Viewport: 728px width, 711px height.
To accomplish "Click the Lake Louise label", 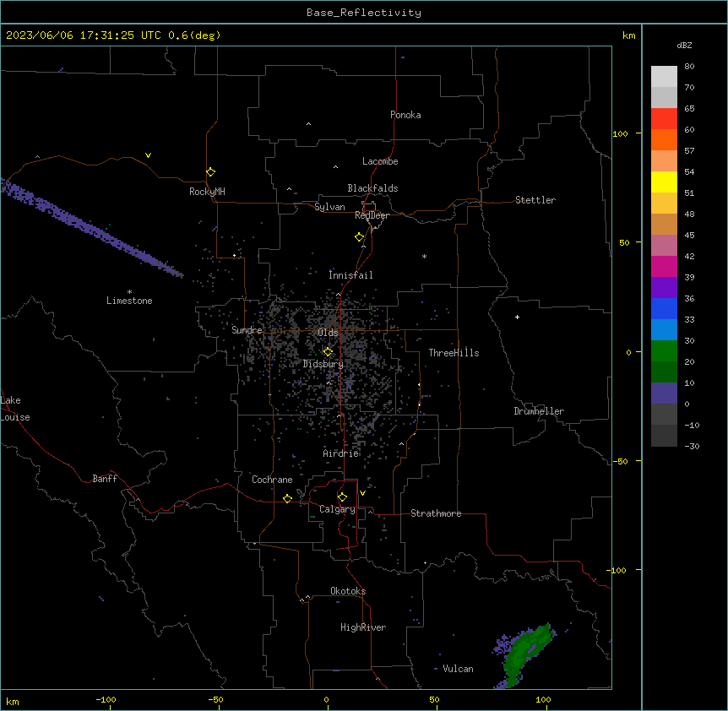I will point(15,409).
